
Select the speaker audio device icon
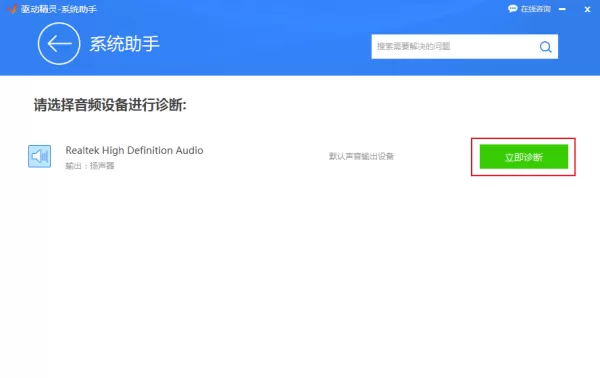(x=39, y=156)
